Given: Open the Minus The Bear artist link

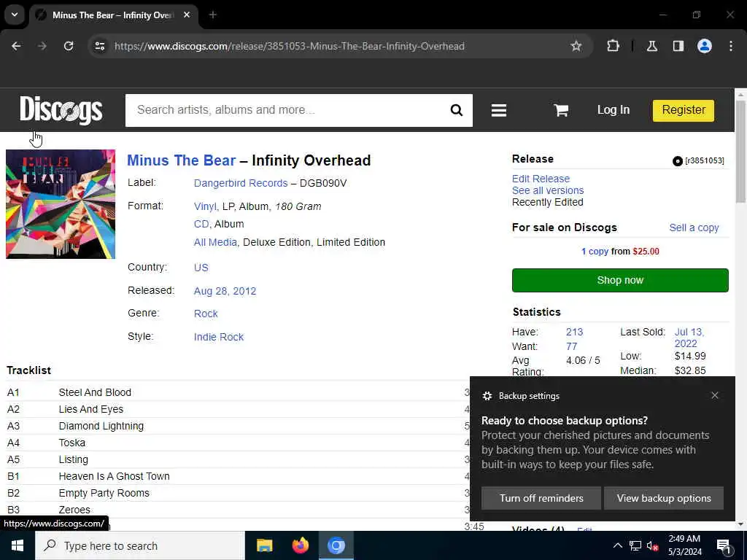Looking at the screenshot, I should tap(181, 160).
